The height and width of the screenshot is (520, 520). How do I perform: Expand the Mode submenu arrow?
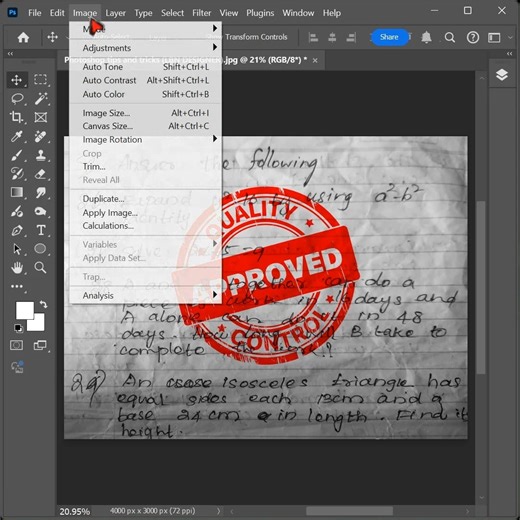click(x=215, y=29)
